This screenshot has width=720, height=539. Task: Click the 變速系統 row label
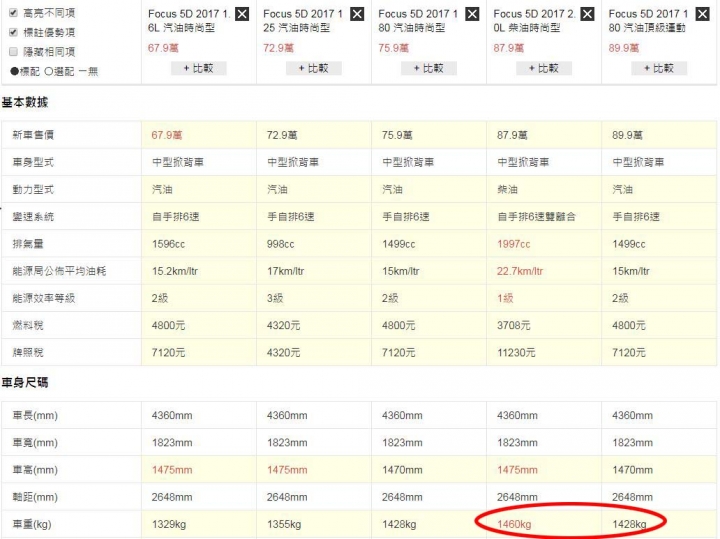(33, 216)
